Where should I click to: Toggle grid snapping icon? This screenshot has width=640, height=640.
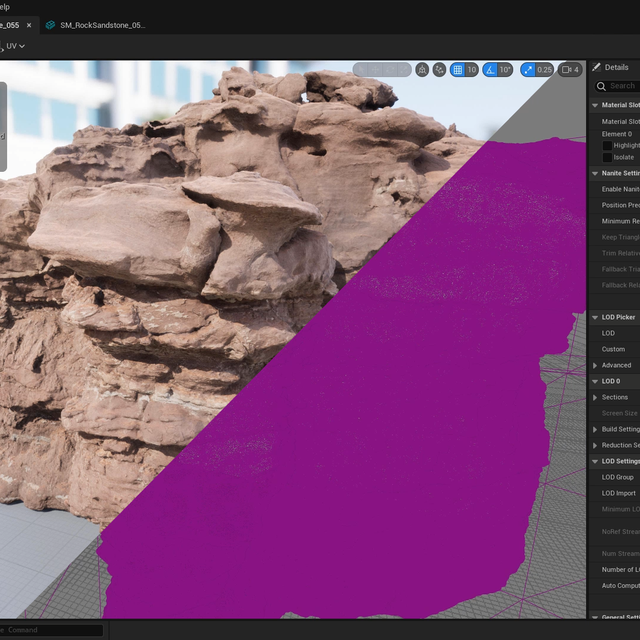tap(458, 70)
